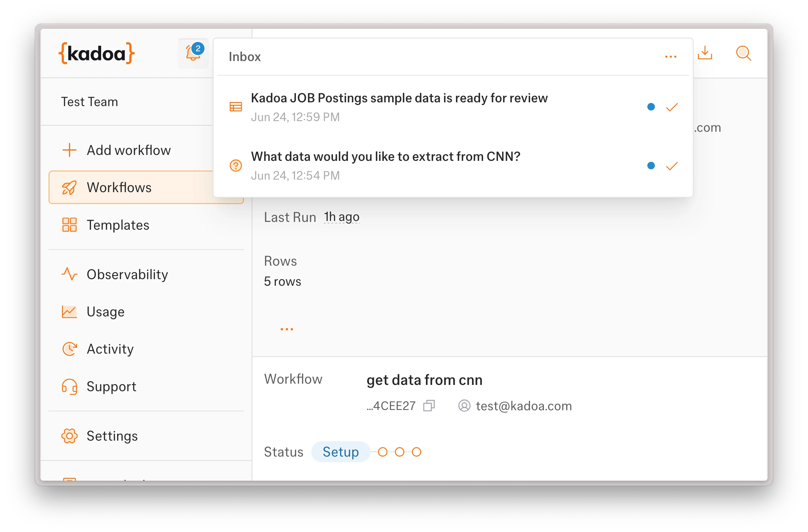
Task: Click the pulse icon for Observability
Action: tap(70, 274)
